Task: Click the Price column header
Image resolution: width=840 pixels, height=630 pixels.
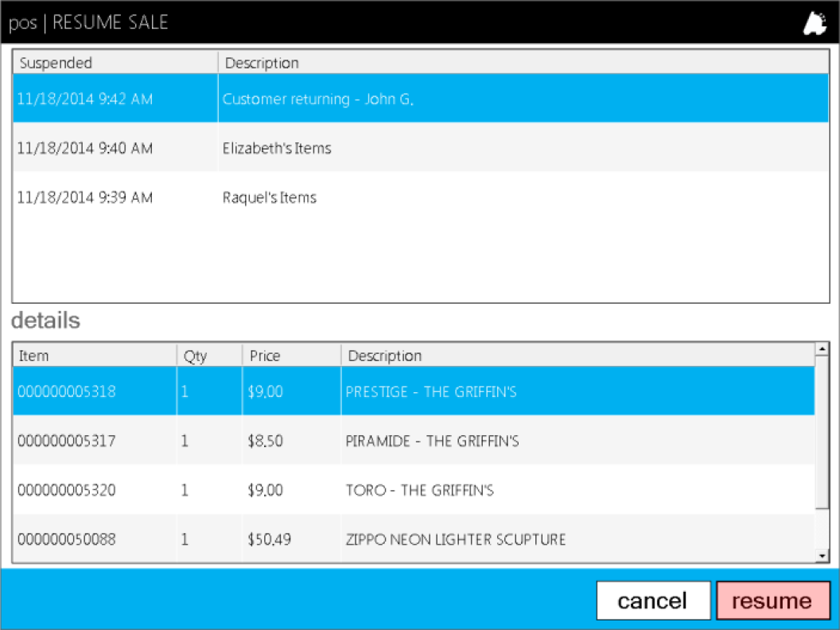Action: (291, 356)
